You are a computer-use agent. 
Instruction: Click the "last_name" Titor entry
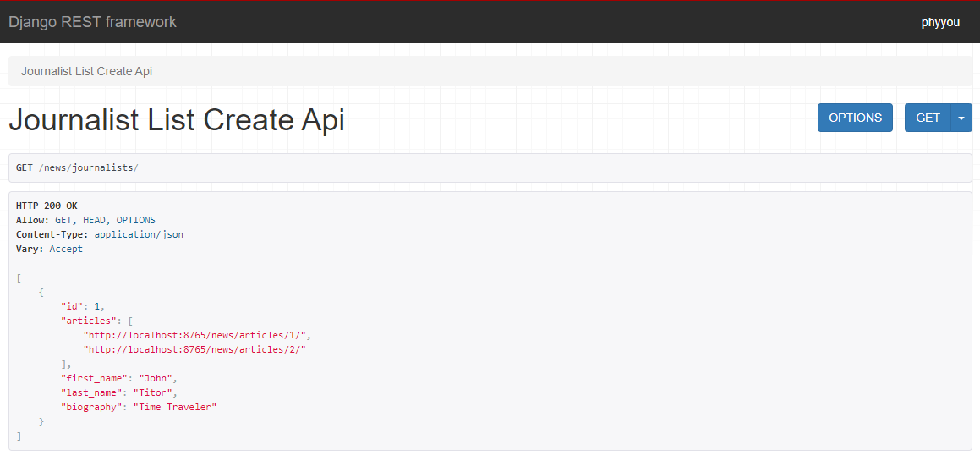click(118, 392)
